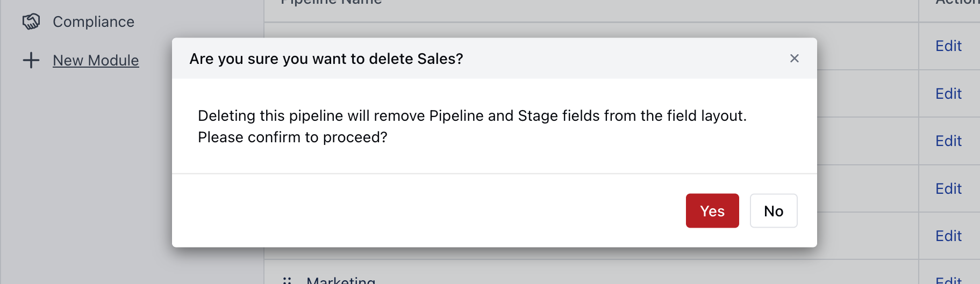980x284 pixels.
Task: Open the Compliance module in sidebar
Action: 94,21
